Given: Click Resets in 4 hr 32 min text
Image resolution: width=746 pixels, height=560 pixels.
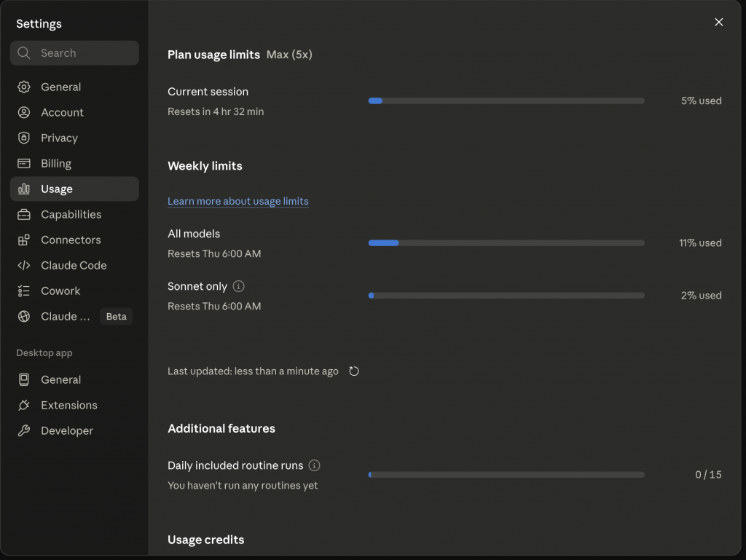Looking at the screenshot, I should 216,111.
